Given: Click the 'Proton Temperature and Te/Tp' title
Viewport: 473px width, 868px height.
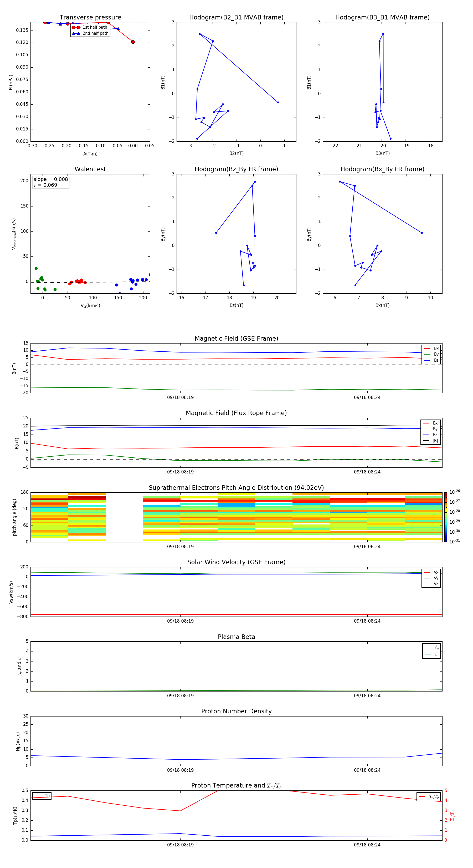Looking at the screenshot, I should (236, 785).
